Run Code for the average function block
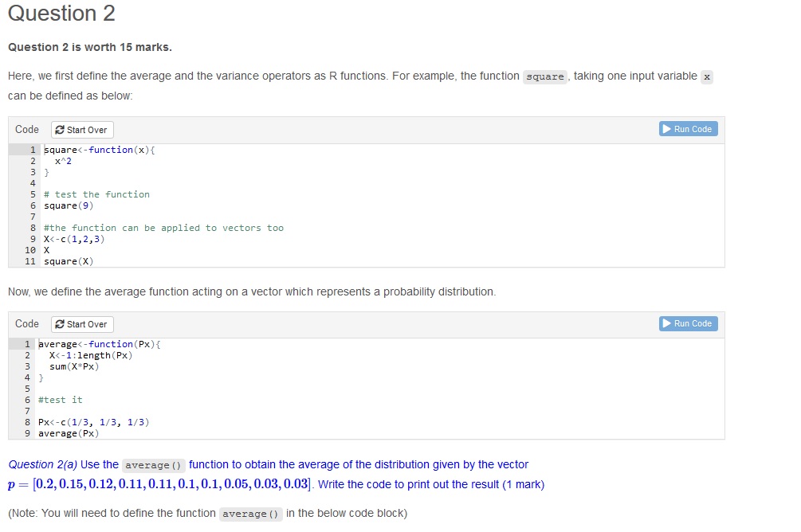The image size is (801, 532). click(x=688, y=323)
